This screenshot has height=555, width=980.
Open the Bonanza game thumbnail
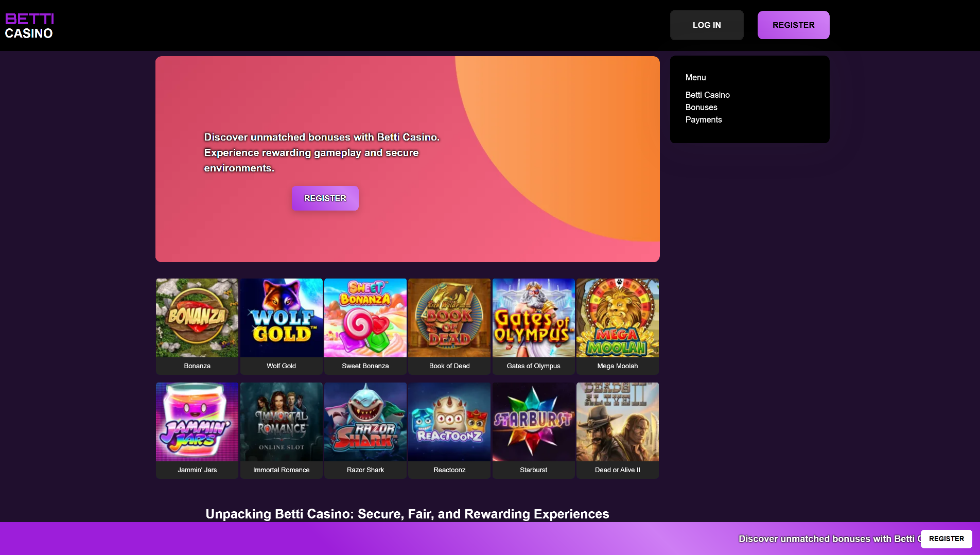197,318
